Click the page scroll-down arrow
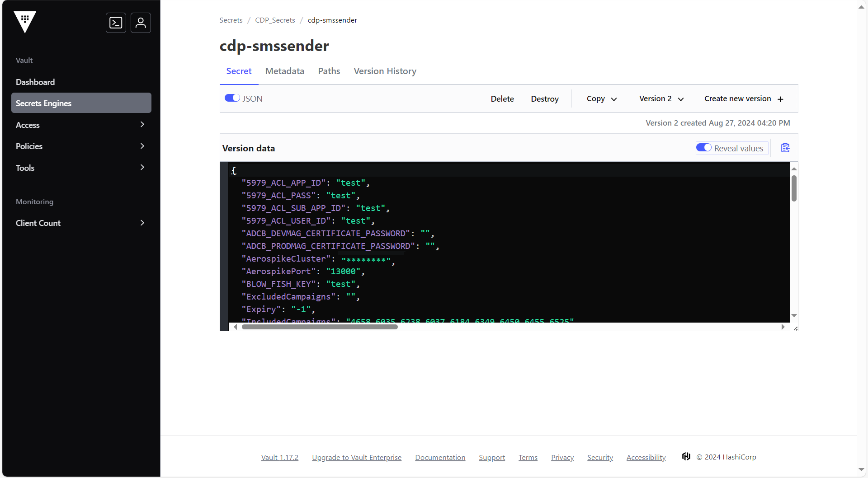Image resolution: width=868 pixels, height=478 pixels. 862,470
